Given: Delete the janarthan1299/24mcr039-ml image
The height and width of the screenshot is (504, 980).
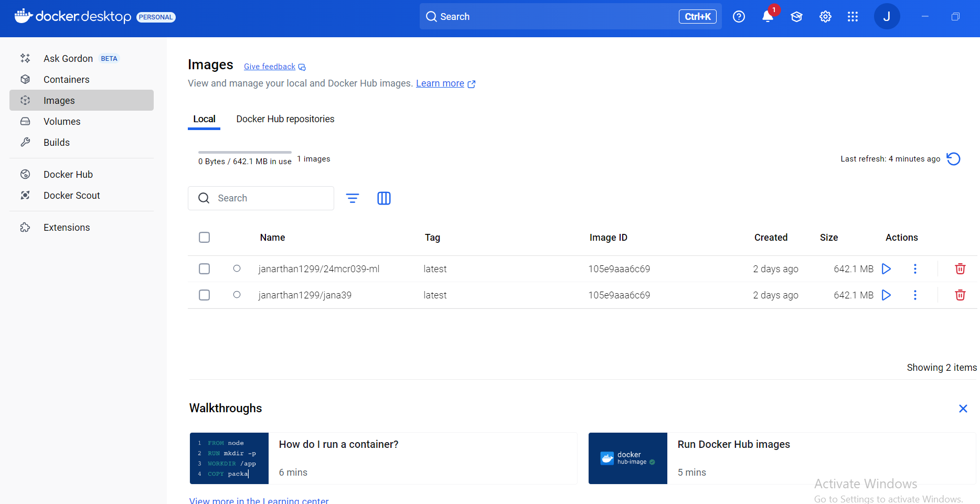Looking at the screenshot, I should click(x=960, y=269).
